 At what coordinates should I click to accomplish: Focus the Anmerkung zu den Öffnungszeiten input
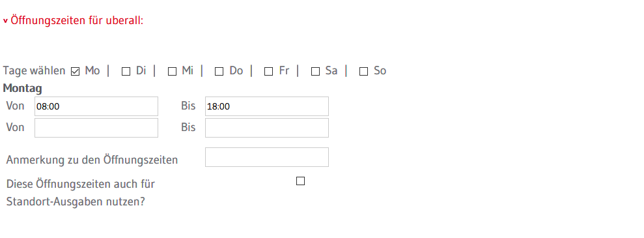(267, 157)
